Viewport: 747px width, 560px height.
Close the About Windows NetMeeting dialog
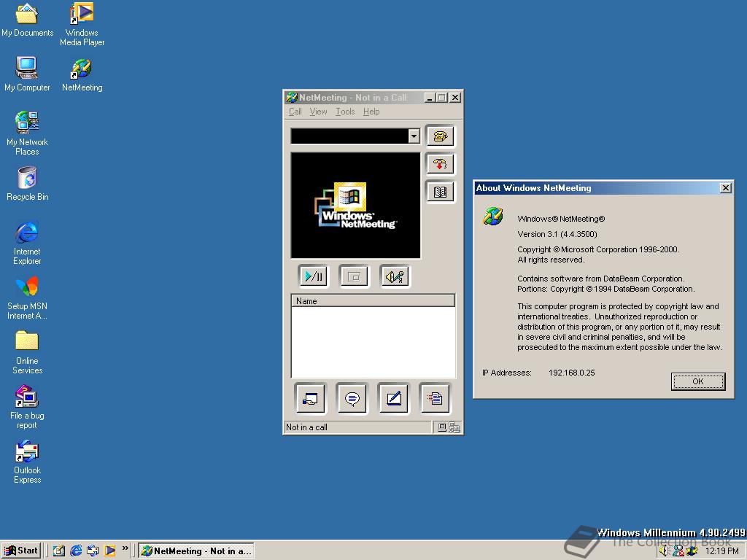pyautogui.click(x=726, y=188)
